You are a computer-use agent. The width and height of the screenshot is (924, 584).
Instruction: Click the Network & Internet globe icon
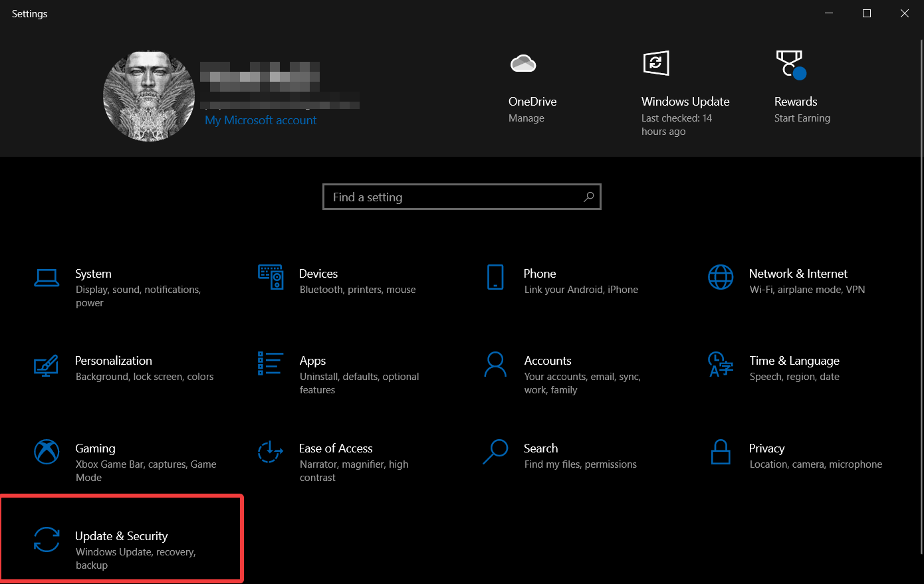(721, 277)
